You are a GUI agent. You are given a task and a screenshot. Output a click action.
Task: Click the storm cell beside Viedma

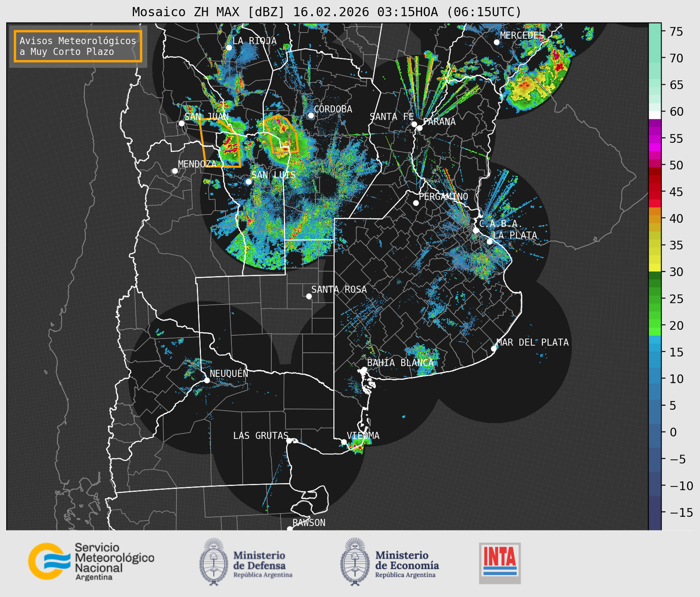[356, 447]
